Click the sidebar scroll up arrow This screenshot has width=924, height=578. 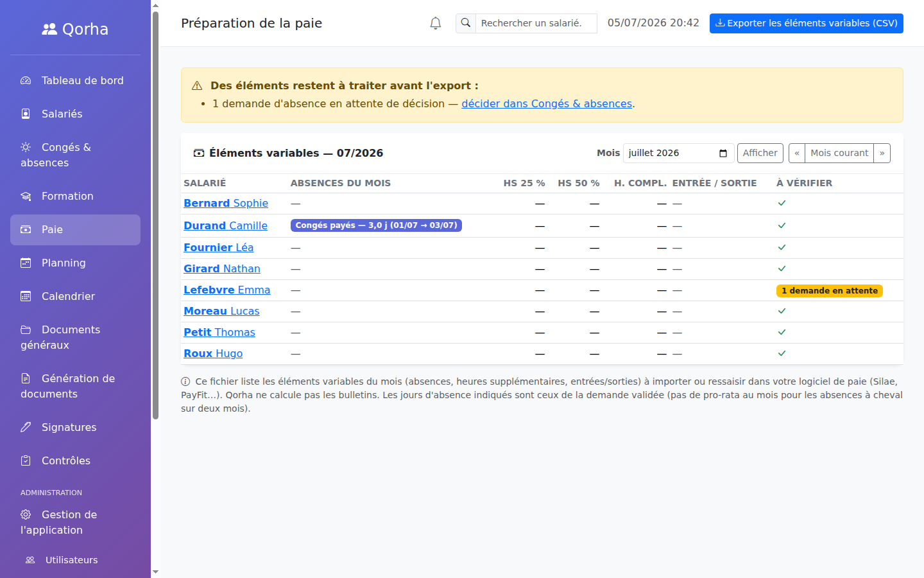pyautogui.click(x=155, y=6)
